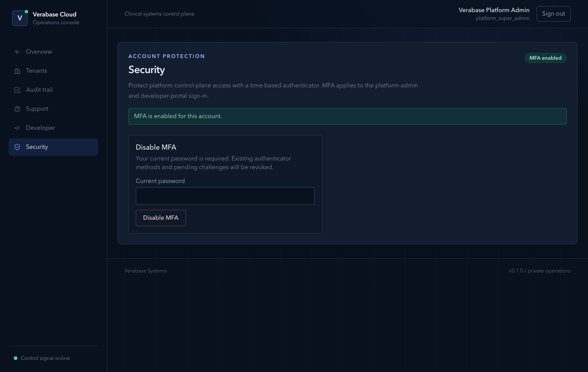Click the Current password label
Viewport: 588px width, 372px height.
(x=160, y=181)
